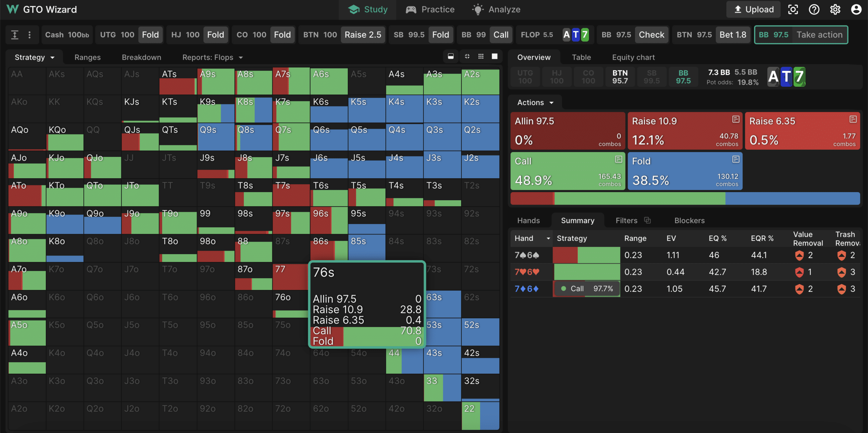
Task: Click the user account profile icon
Action: [x=856, y=9]
